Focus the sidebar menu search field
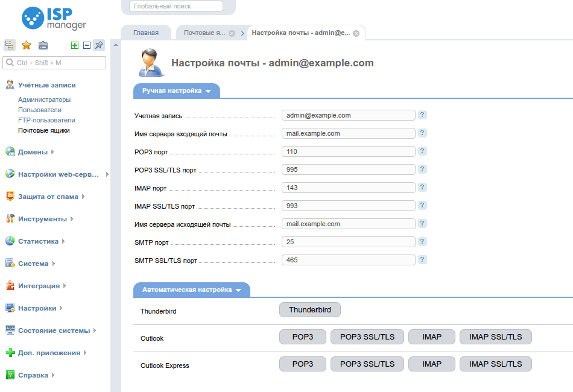This screenshot has width=573, height=392. point(54,63)
